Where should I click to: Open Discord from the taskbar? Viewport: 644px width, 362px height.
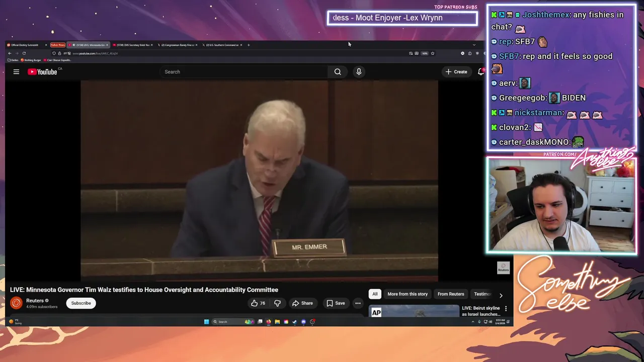[x=303, y=322]
